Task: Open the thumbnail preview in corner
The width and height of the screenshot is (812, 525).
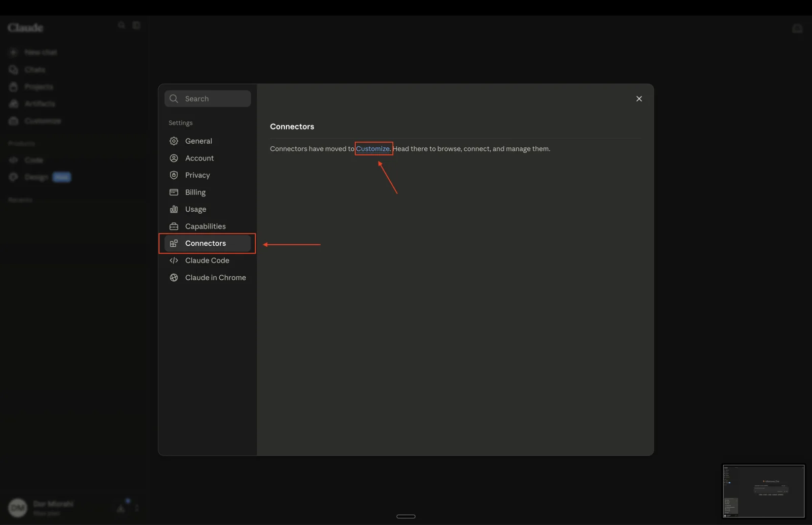Action: coord(763,491)
